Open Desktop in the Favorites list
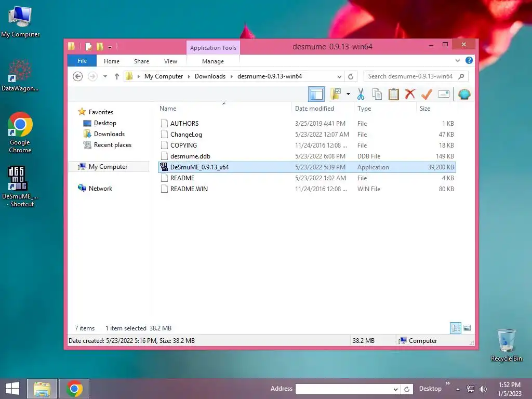Viewport: 532px width, 399px height. tap(100, 123)
